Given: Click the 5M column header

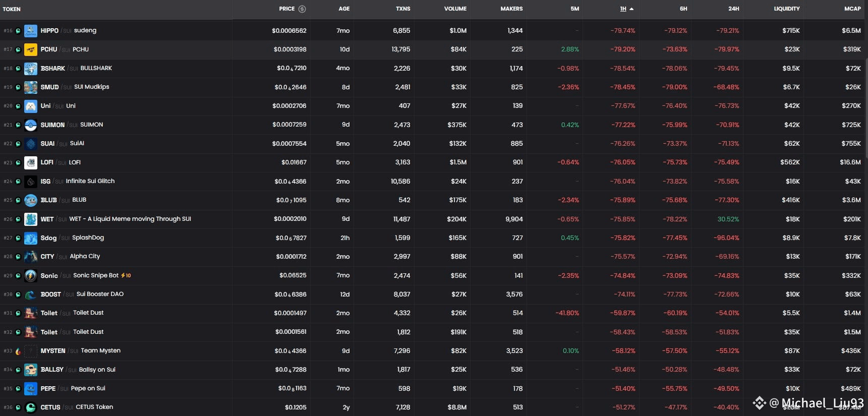Looking at the screenshot, I should click(574, 9).
